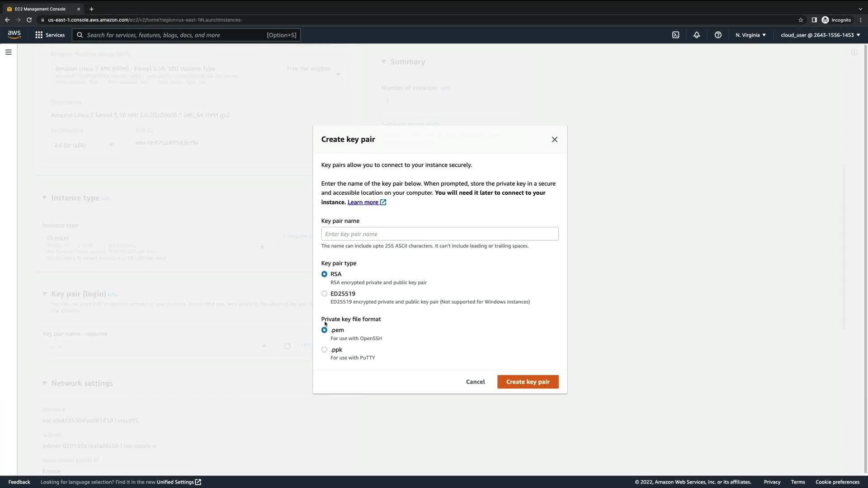Click the AWS logo home icon
The image size is (868, 488).
click(14, 35)
